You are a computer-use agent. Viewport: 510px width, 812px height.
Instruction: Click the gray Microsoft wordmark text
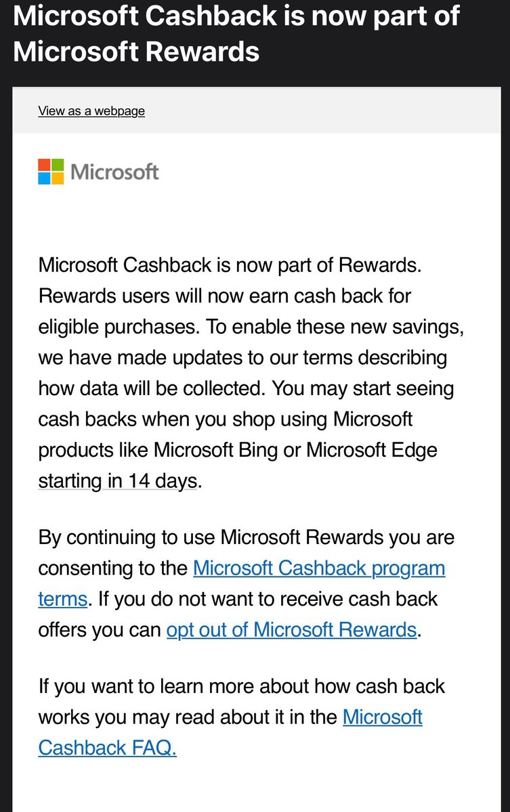click(114, 172)
